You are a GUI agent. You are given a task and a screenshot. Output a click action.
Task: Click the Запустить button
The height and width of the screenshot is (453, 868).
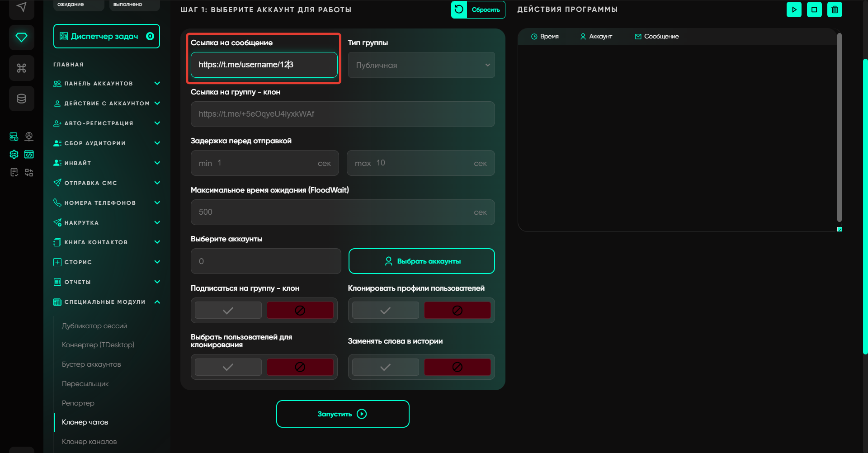pyautogui.click(x=343, y=414)
